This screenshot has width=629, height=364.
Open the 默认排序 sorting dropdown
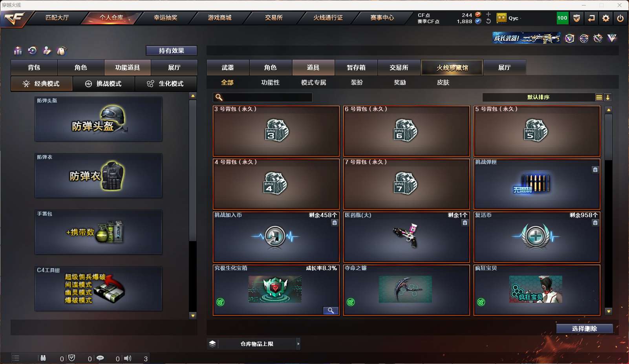point(538,97)
